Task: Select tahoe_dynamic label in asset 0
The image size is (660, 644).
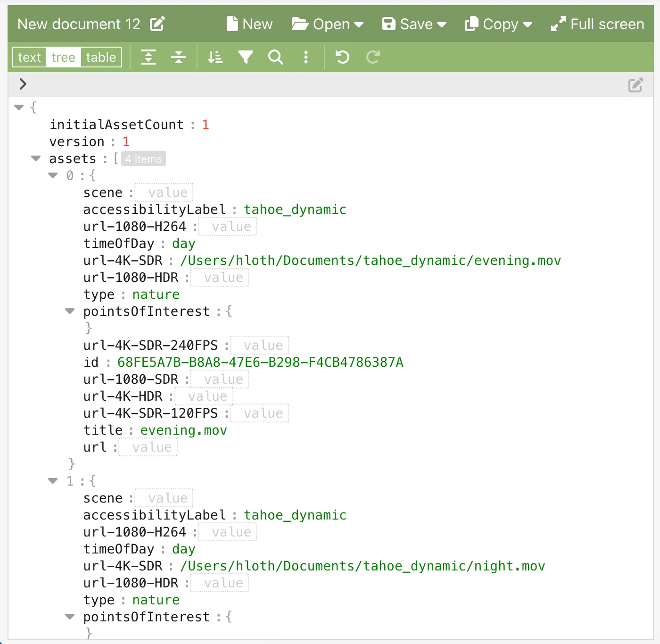Action: coord(295,209)
